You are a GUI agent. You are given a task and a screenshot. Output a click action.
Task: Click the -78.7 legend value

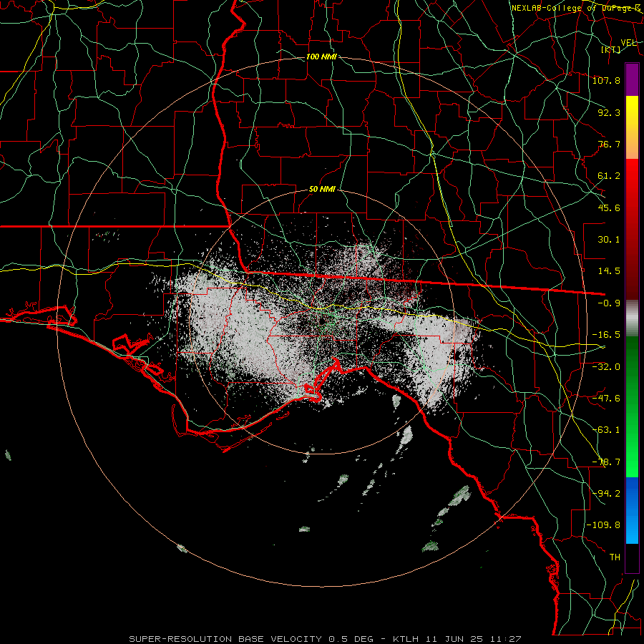click(606, 462)
